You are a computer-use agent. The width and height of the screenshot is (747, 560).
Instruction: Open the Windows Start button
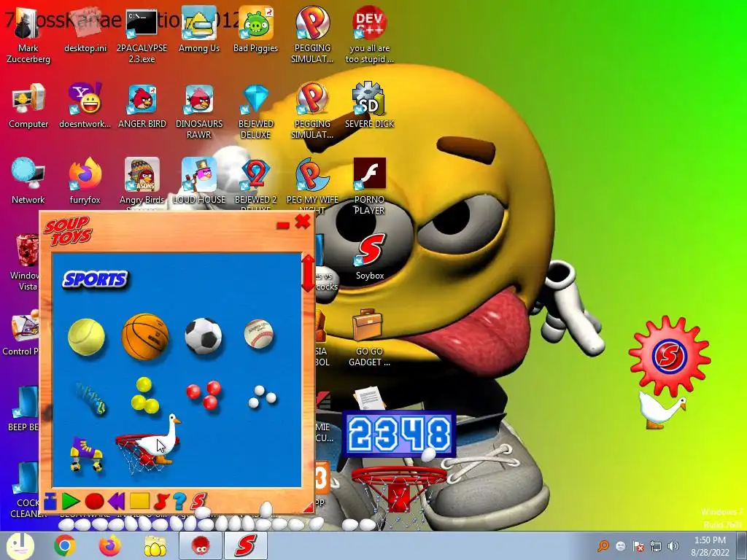[20, 545]
